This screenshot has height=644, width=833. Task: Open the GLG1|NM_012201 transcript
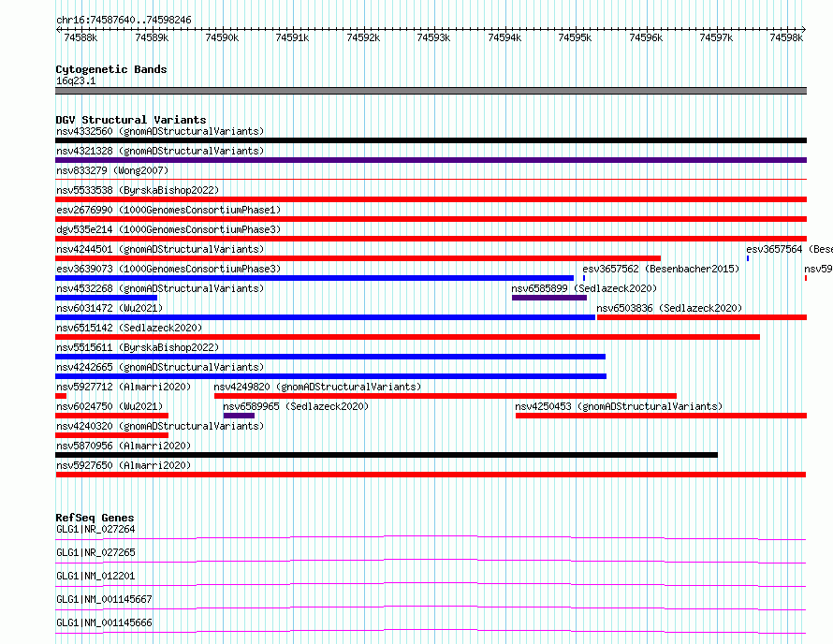click(x=95, y=576)
